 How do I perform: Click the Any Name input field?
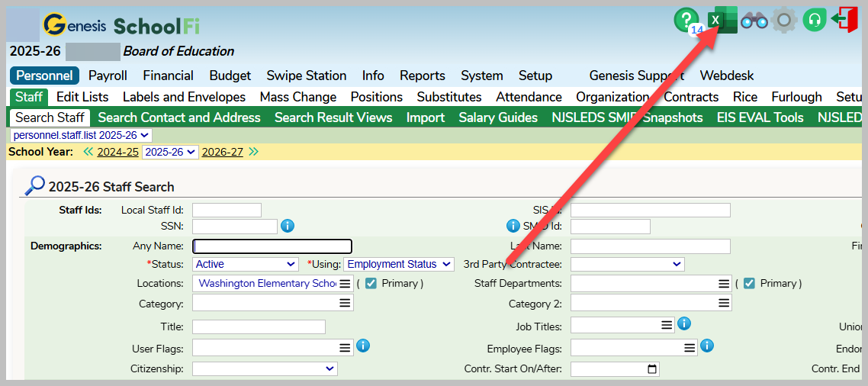[x=272, y=246]
